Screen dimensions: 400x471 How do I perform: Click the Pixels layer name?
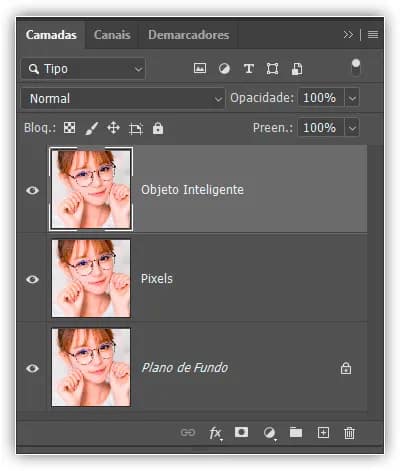(157, 279)
